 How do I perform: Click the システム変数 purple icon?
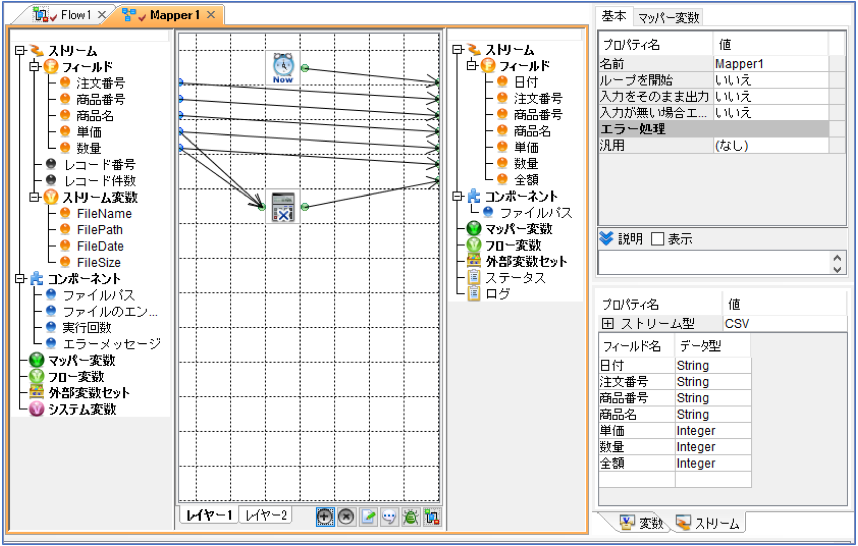[x=37, y=409]
